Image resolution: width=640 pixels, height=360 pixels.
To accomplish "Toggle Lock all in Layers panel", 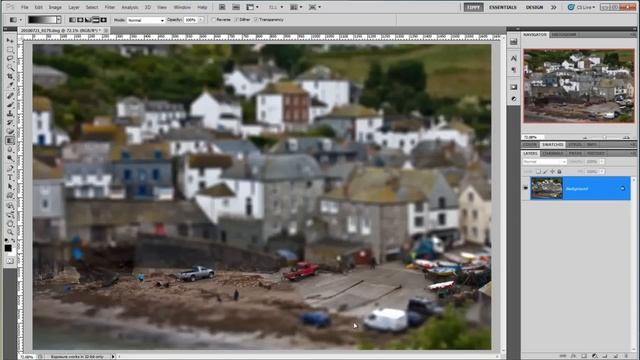I will (559, 171).
